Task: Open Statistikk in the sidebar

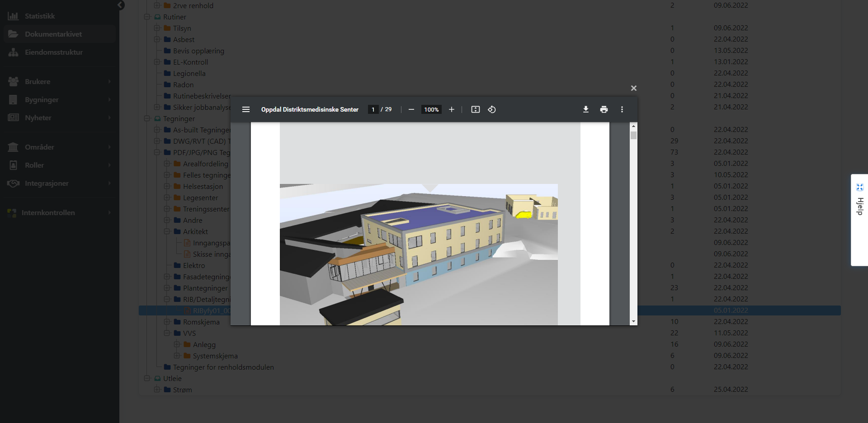Action: [x=40, y=16]
